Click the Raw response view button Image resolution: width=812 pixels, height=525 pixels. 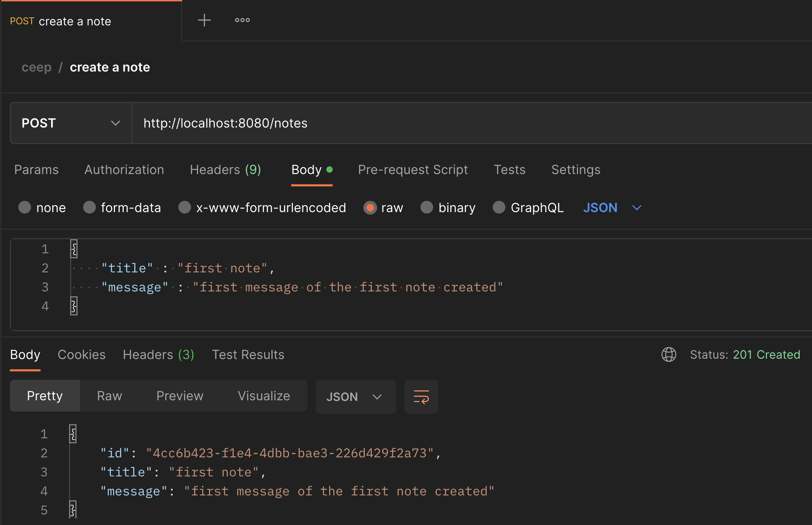pyautogui.click(x=109, y=396)
